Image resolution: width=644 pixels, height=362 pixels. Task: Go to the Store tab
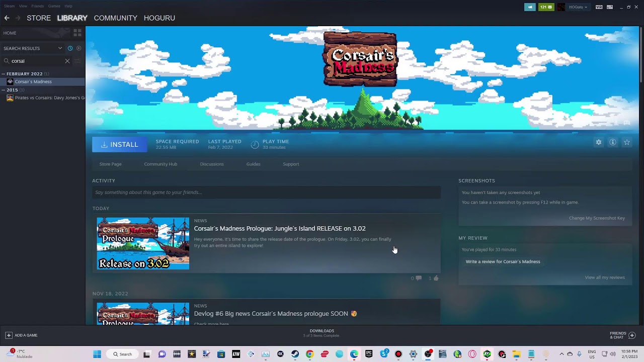point(39,18)
